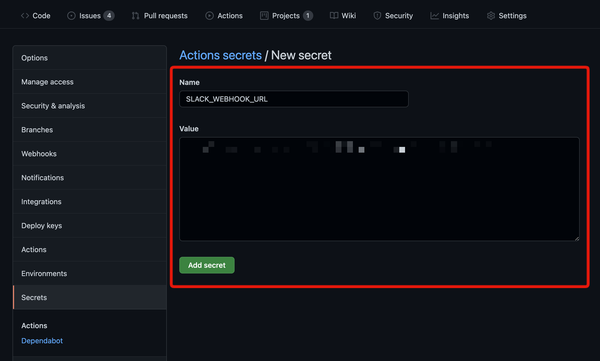The image size is (600, 361).
Task: Open Webhooks settings
Action: click(x=90, y=154)
